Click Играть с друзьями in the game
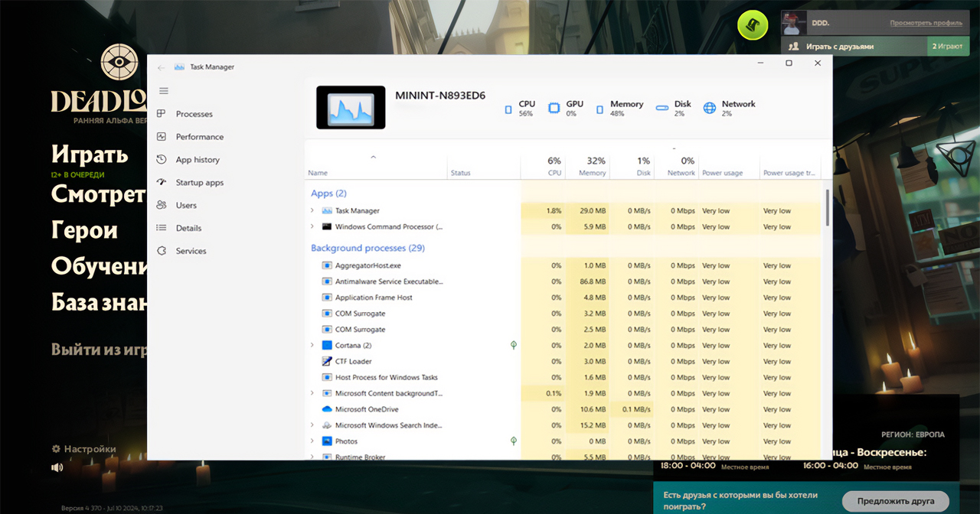 839,47
